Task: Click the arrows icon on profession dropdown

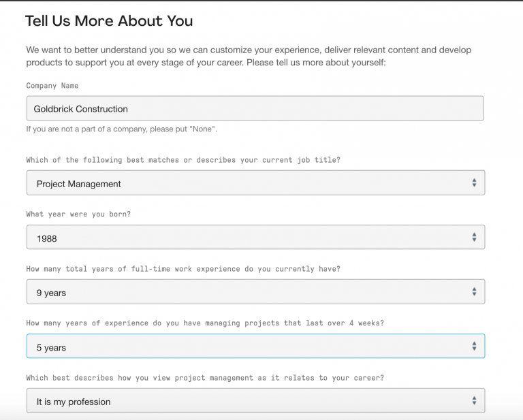Action: 474,401
